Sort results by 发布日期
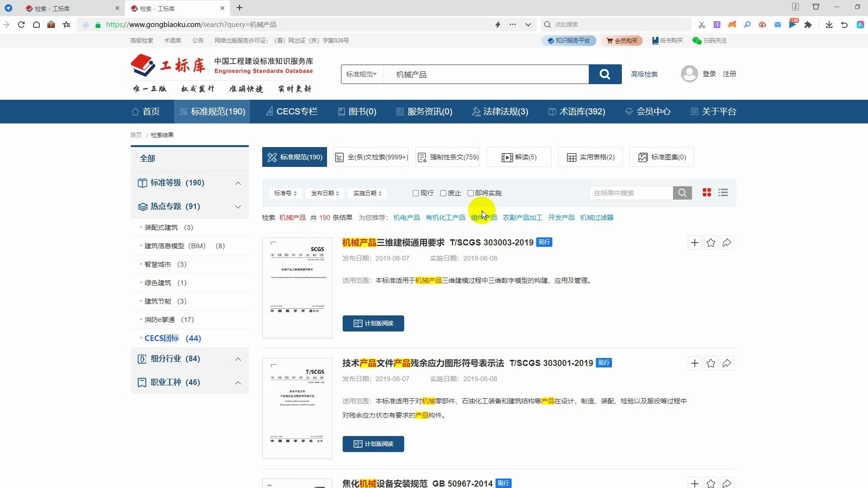868x488 pixels. 325,193
